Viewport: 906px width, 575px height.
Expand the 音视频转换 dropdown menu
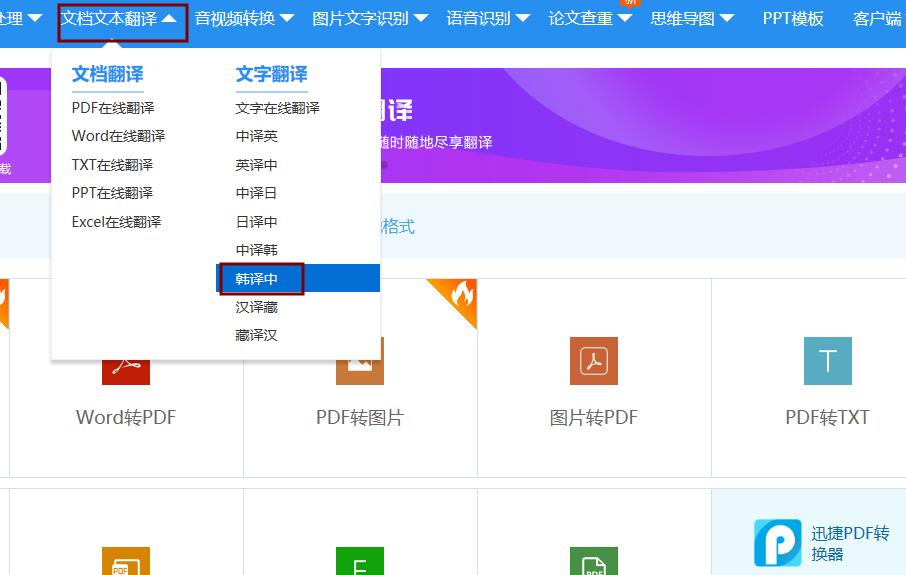pyautogui.click(x=244, y=18)
